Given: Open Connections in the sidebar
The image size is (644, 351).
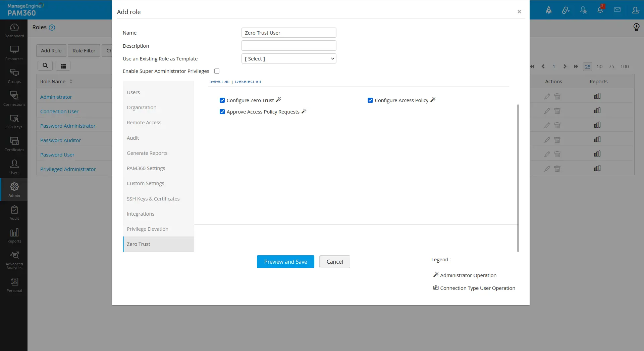Looking at the screenshot, I should (x=14, y=99).
